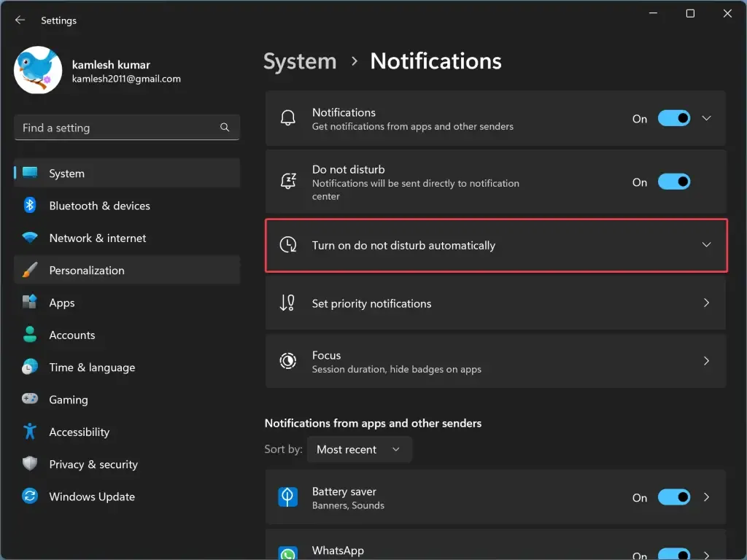This screenshot has height=560, width=747.
Task: Click the Accessibility figure icon
Action: (x=30, y=431)
